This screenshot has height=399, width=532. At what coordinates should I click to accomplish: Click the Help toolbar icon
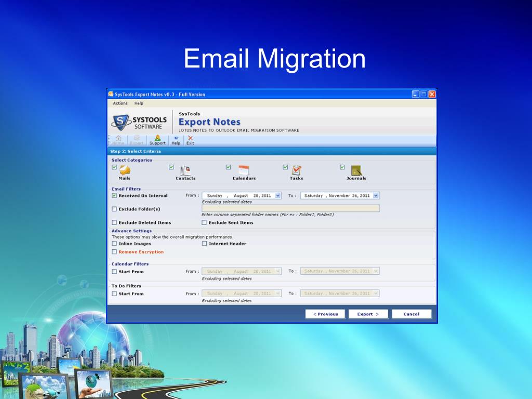point(176,140)
